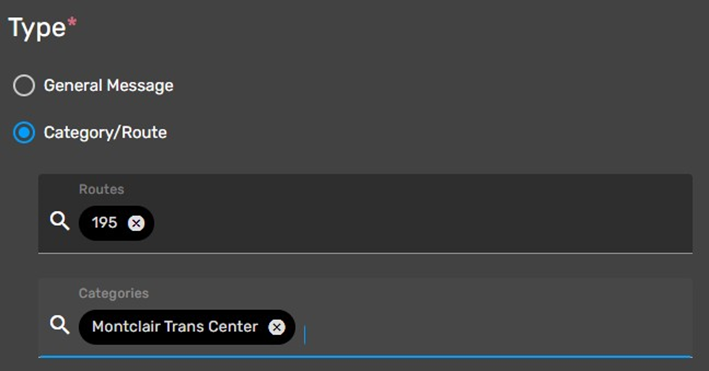The height and width of the screenshot is (371, 709).
Task: Remove the Montclair Trans Center chip
Action: [x=277, y=327]
